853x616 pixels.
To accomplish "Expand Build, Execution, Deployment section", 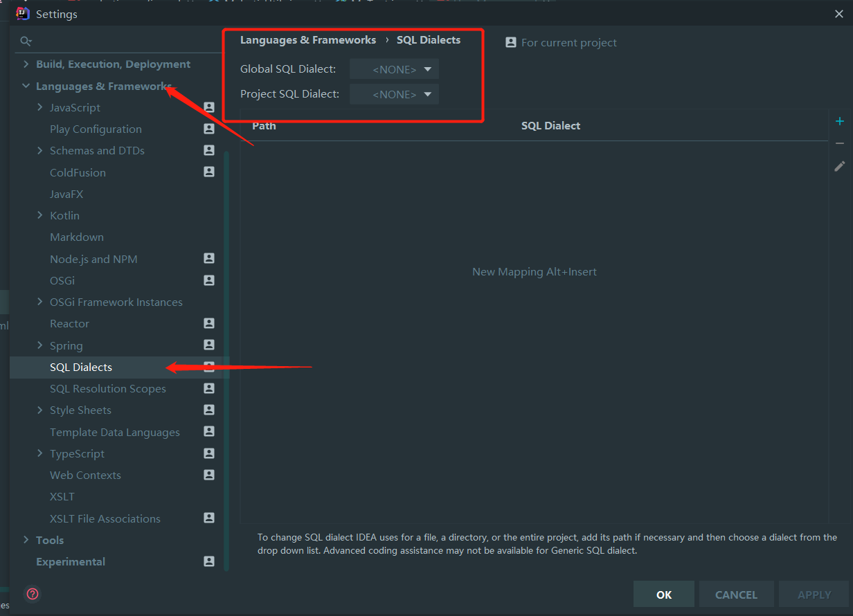I will [x=26, y=64].
